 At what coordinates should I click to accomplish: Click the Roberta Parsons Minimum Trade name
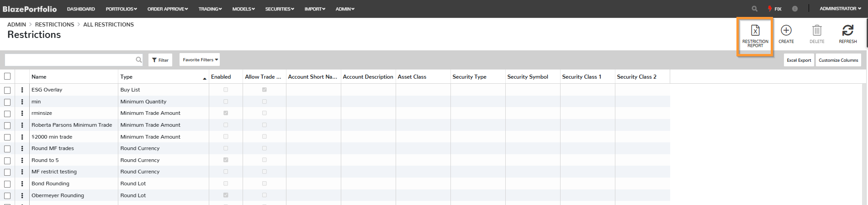coord(72,125)
